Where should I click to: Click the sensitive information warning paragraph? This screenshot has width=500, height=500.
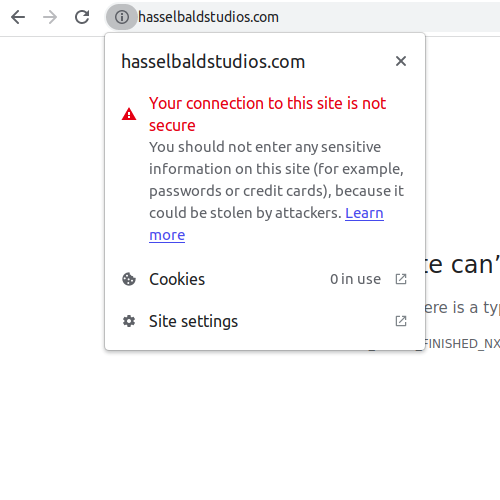276,180
